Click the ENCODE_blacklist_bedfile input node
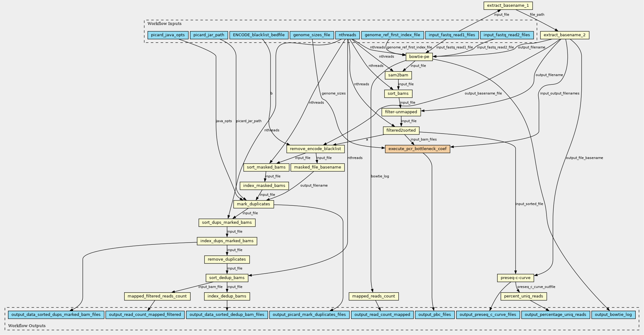Screen dimensions: 644x335 [259, 35]
